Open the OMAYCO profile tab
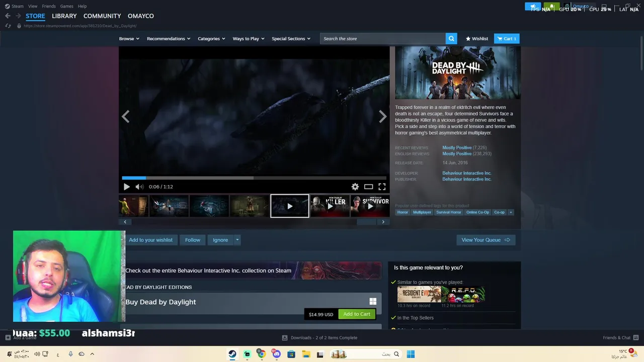Screen dimensions: 644x362 (x=141, y=16)
